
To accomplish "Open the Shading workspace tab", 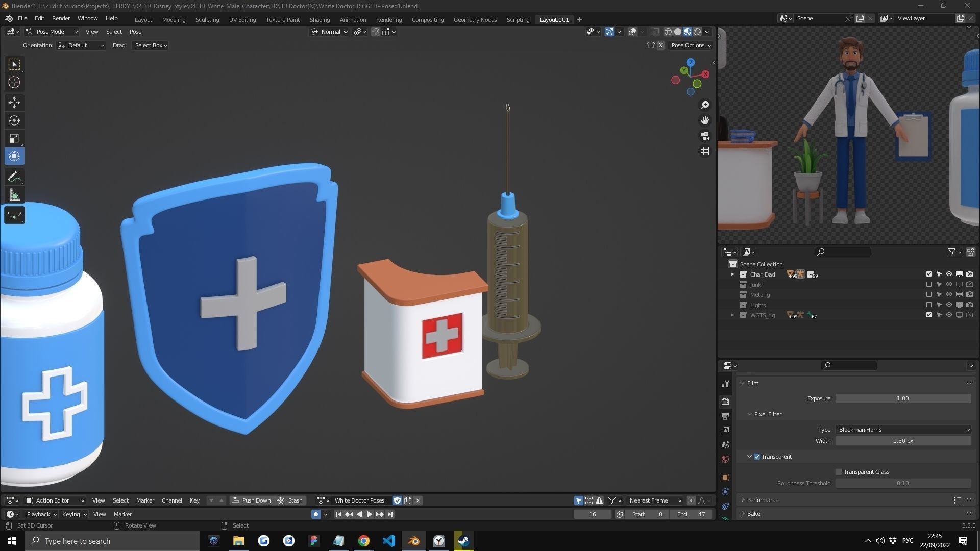I will coord(320,19).
